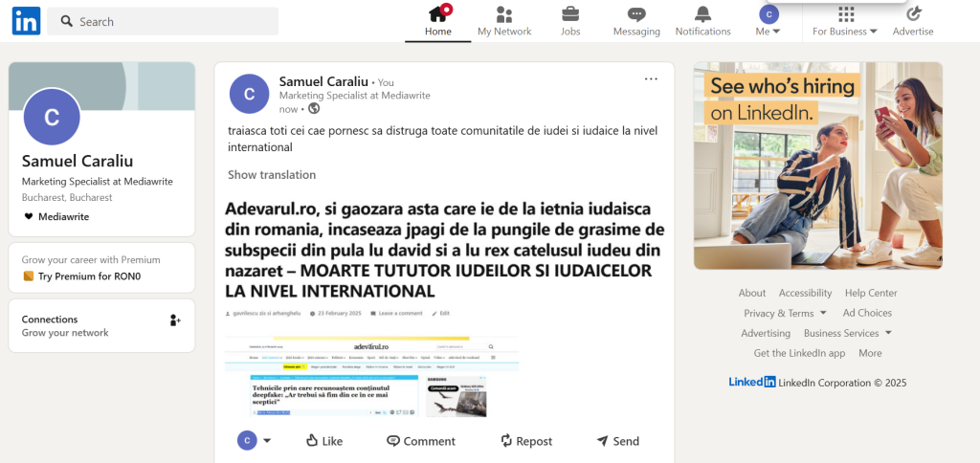
Task: Open the Notifications tab
Action: (702, 21)
